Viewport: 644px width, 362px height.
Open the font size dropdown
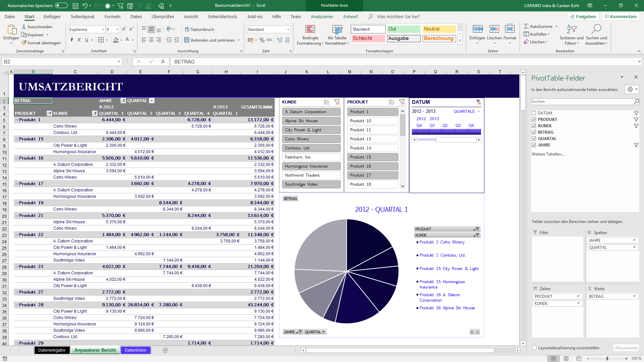pyautogui.click(x=117, y=30)
